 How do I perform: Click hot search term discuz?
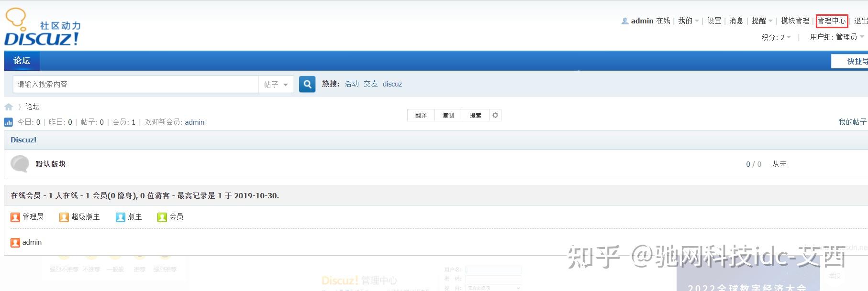click(x=392, y=84)
